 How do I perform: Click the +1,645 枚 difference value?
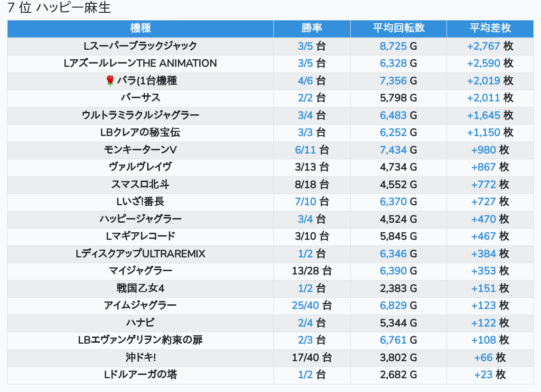pos(490,115)
